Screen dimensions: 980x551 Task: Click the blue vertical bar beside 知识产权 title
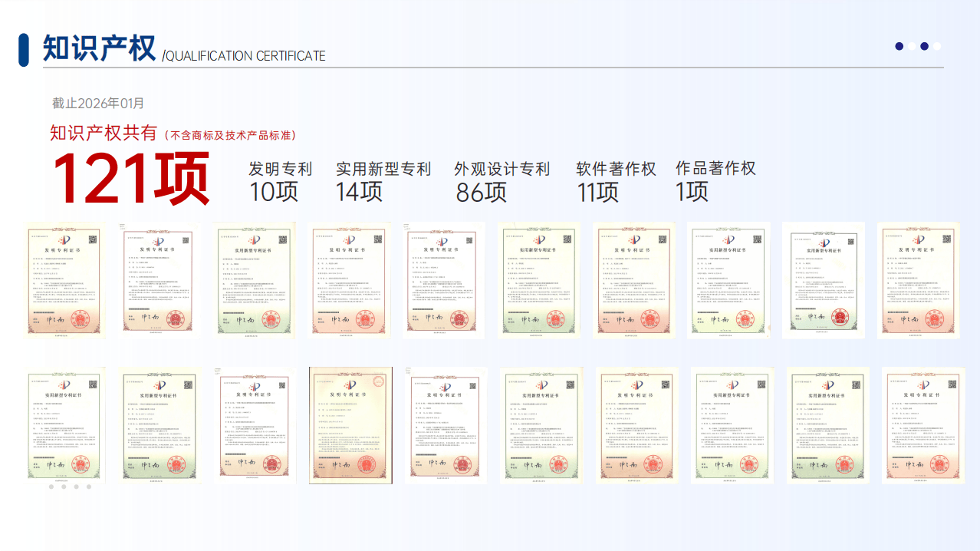click(24, 50)
